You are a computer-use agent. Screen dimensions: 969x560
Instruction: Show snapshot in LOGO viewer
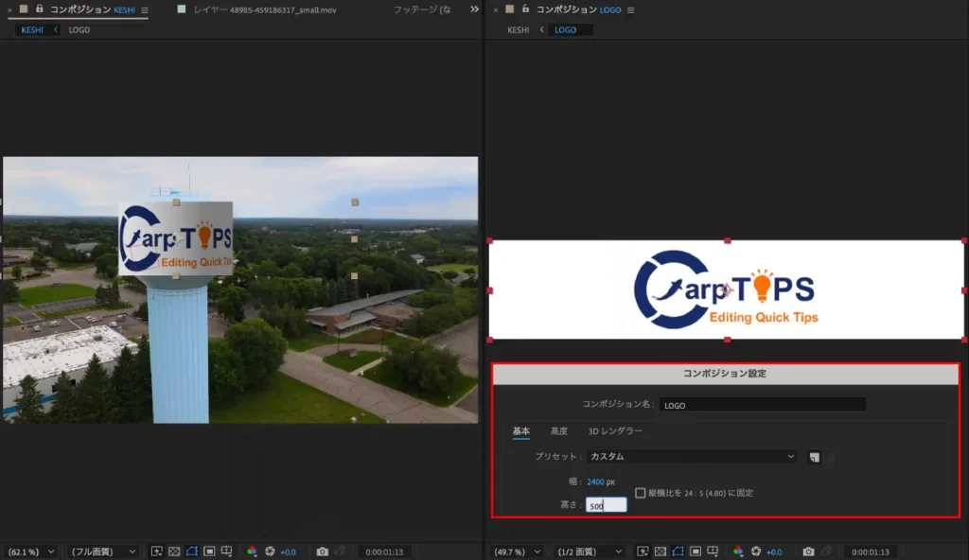pos(826,551)
